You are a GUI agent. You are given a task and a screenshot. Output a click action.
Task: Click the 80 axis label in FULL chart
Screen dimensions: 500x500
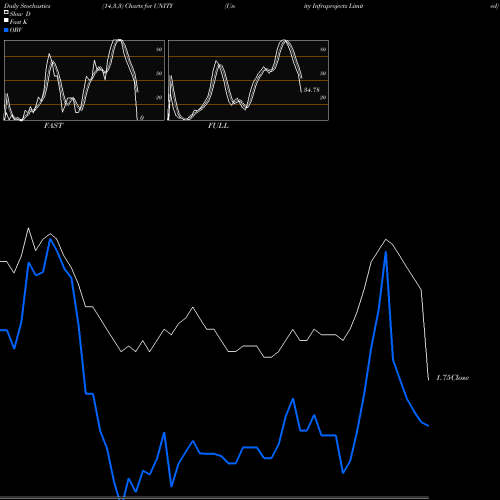323,49
